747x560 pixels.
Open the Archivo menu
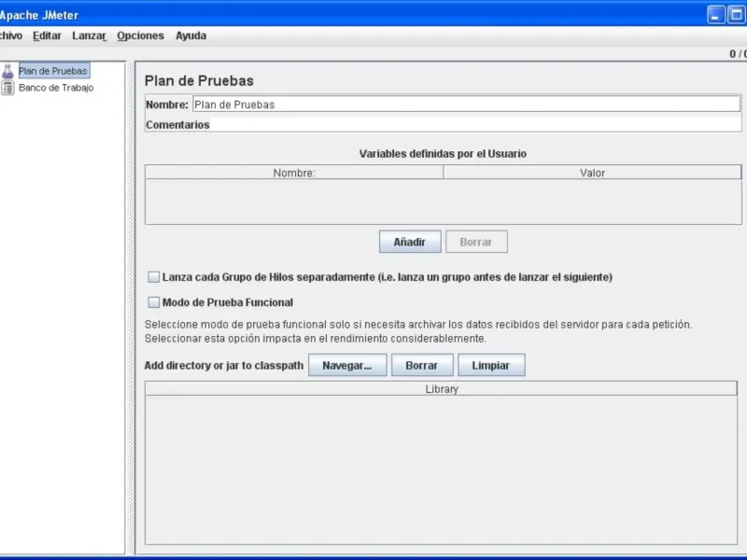click(10, 35)
